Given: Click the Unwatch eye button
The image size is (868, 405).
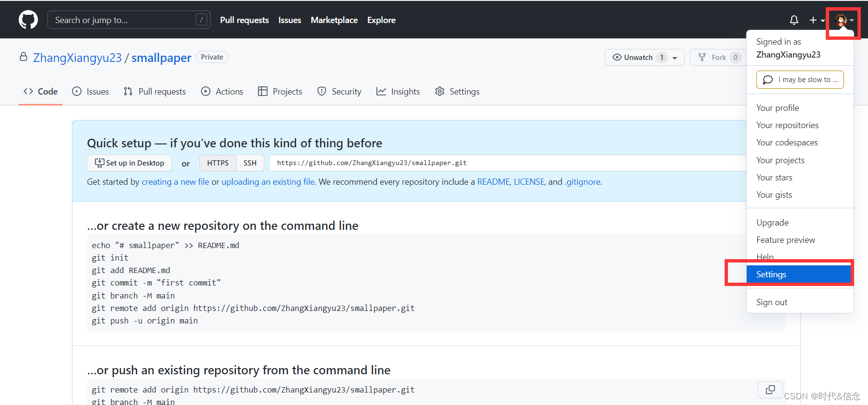Looking at the screenshot, I should coord(633,58).
